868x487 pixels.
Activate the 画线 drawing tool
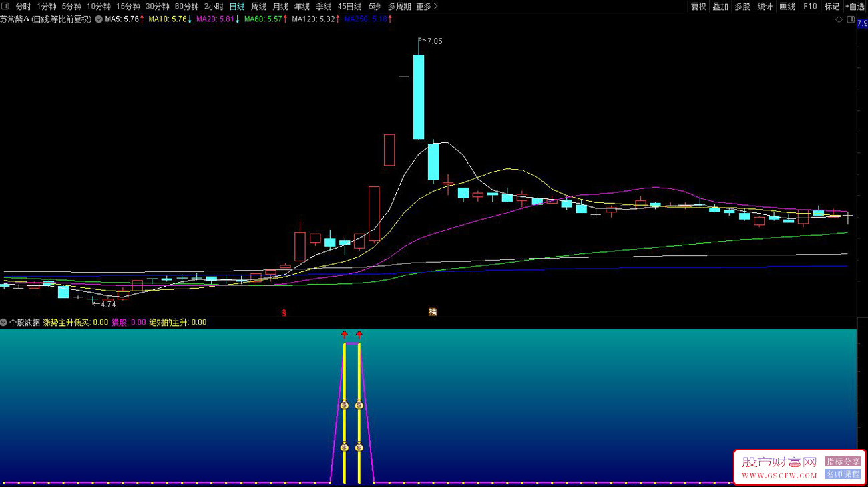(787, 6)
